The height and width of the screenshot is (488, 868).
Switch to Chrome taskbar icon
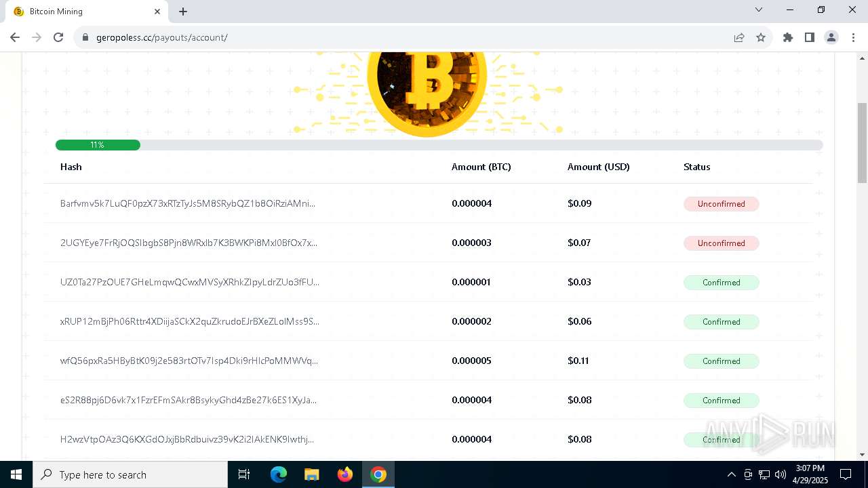coord(378,474)
